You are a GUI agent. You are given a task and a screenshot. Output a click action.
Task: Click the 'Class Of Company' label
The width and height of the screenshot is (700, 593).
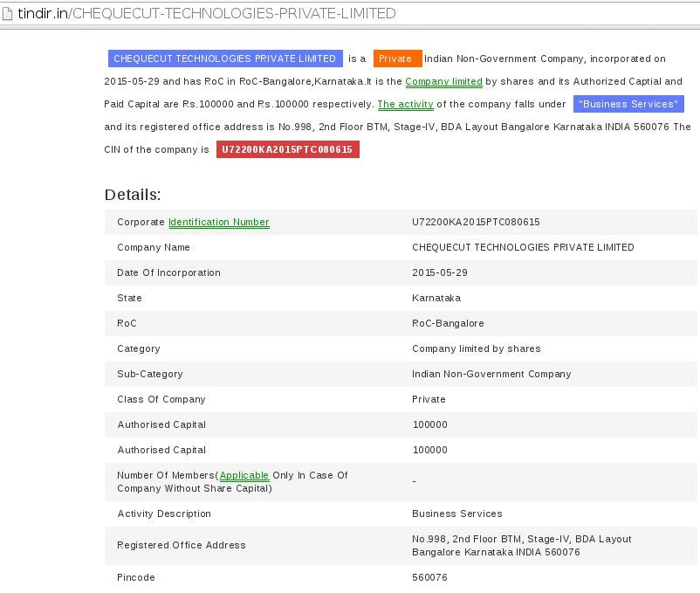click(161, 400)
